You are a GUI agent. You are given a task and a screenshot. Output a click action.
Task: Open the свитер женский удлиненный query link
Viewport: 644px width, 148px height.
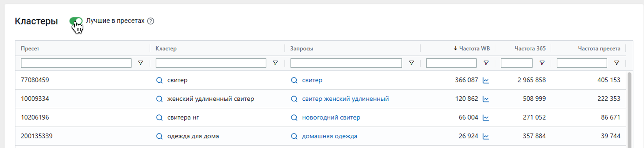point(345,99)
